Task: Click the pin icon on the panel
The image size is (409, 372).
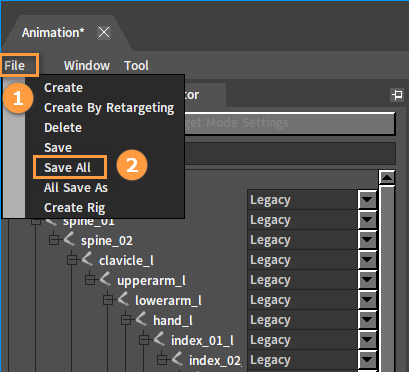Action: click(397, 95)
